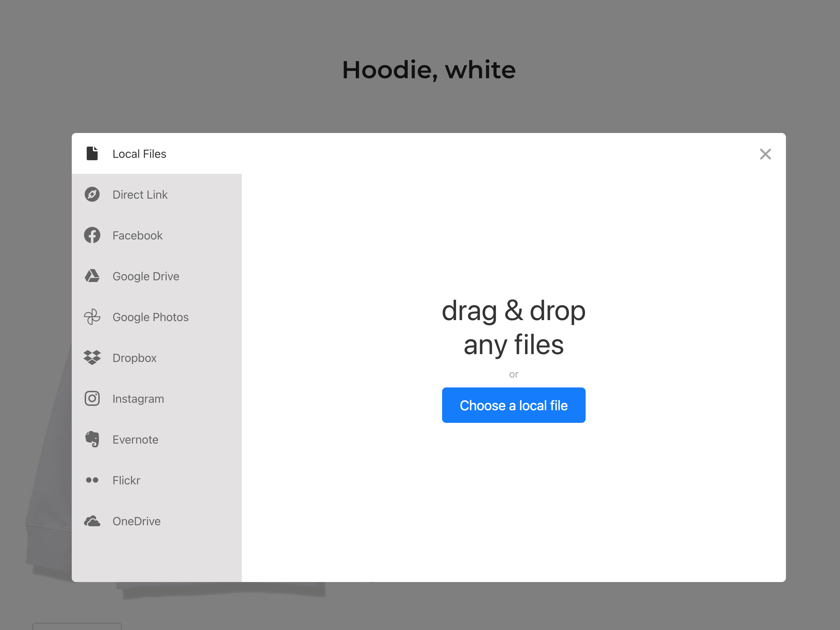840x630 pixels.
Task: Open the Facebook upload source
Action: tap(137, 235)
